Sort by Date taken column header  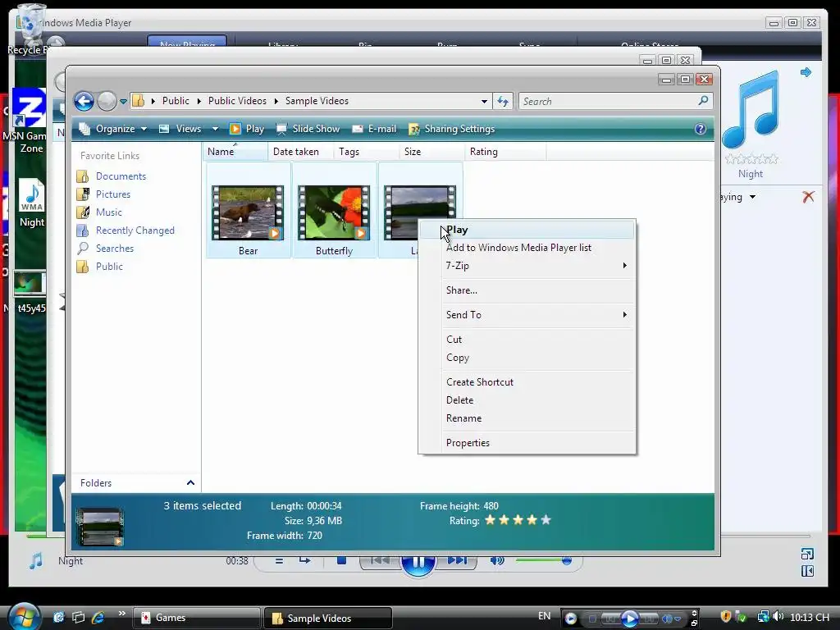(300, 152)
